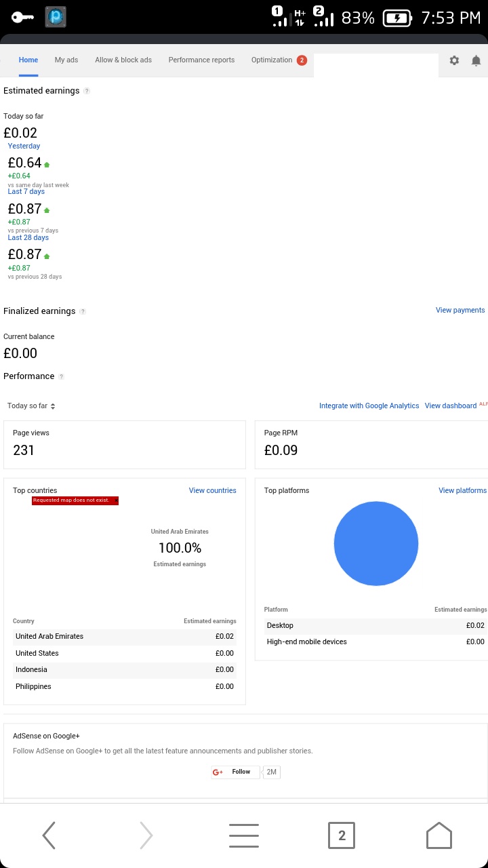Switch to the My ads tab

[x=66, y=60]
